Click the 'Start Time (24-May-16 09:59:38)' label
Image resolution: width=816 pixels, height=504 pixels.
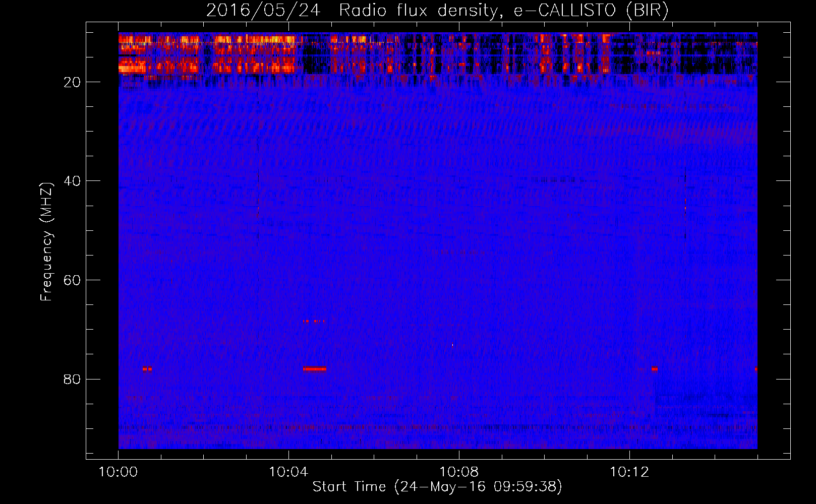point(437,487)
